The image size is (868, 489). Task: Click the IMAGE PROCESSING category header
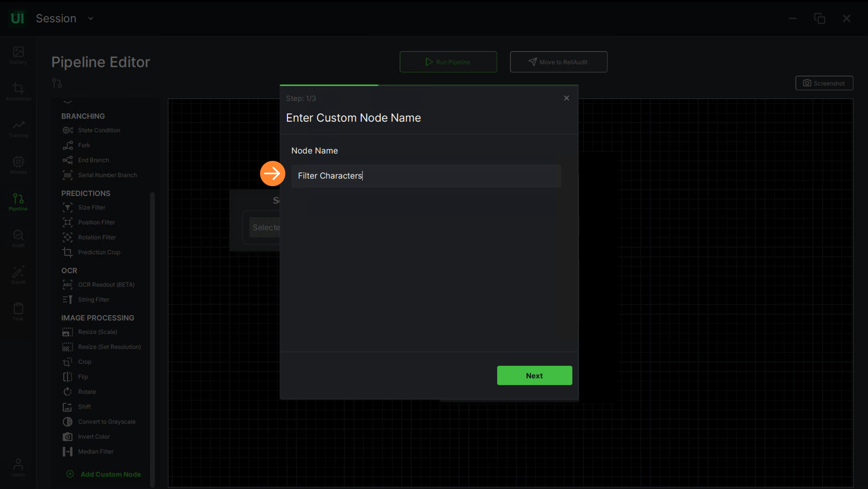pyautogui.click(x=98, y=318)
